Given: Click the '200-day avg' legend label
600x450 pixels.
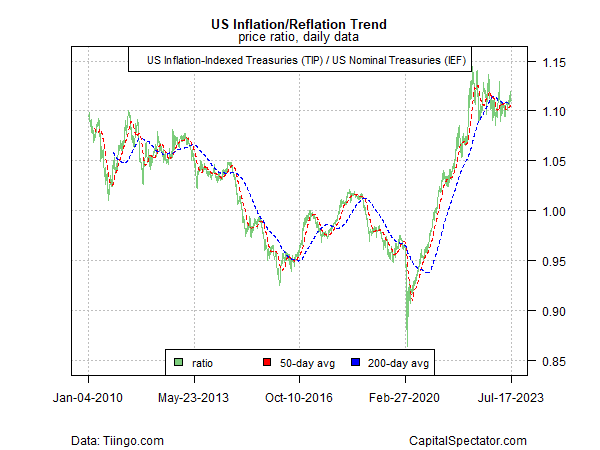Looking at the screenshot, I should point(398,363).
